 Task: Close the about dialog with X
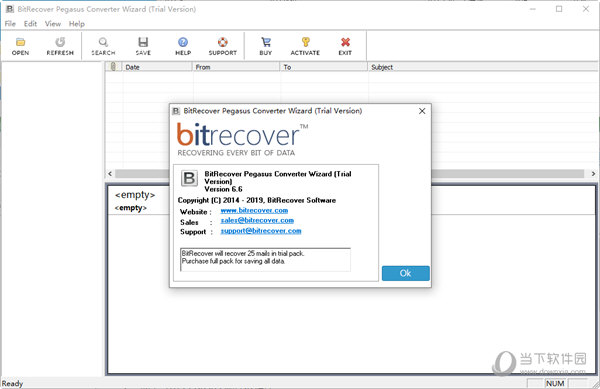pyautogui.click(x=422, y=111)
